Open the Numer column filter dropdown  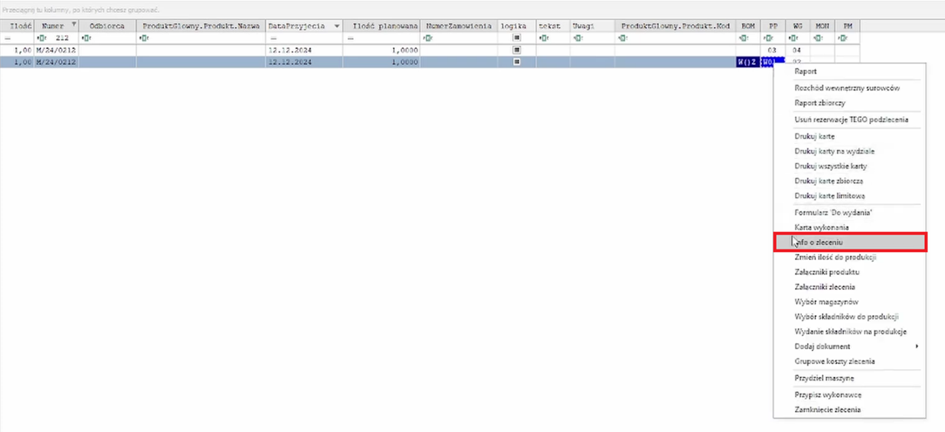tap(72, 25)
